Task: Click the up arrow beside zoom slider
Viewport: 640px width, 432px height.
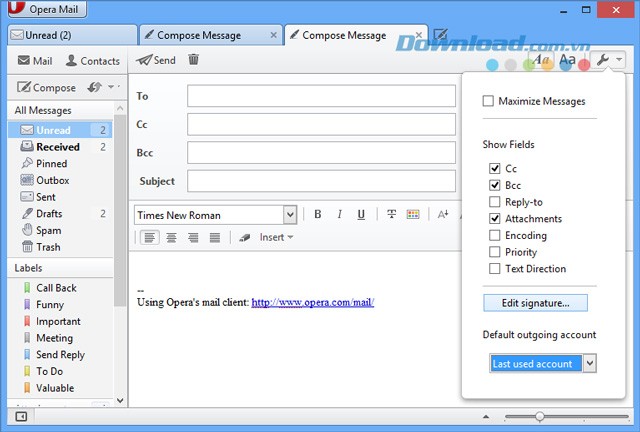Action: [x=486, y=416]
